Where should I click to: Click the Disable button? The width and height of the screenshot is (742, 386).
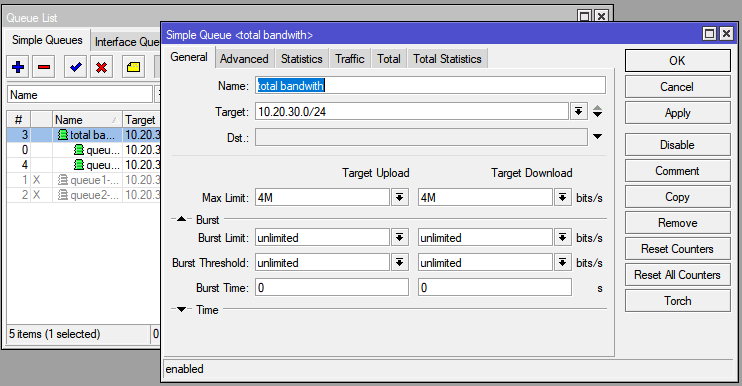point(677,145)
